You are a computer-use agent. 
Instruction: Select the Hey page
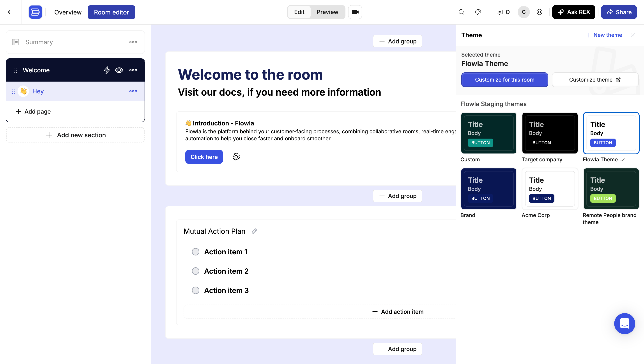click(75, 91)
